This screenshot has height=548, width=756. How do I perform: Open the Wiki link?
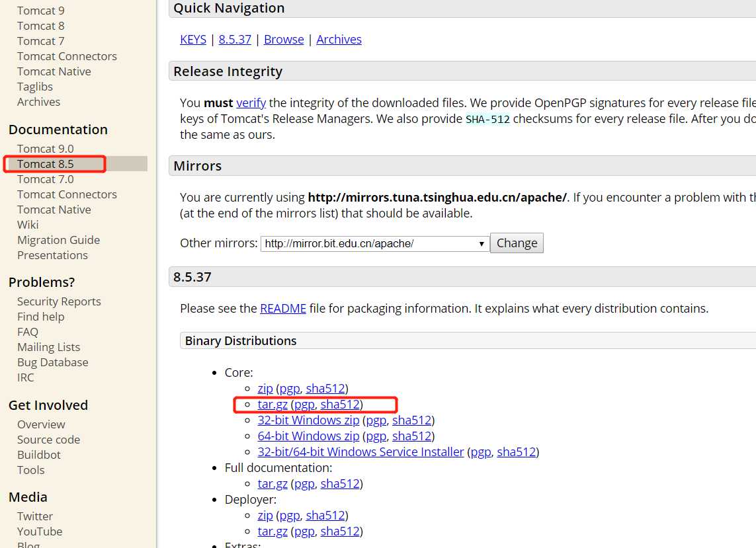(x=28, y=225)
